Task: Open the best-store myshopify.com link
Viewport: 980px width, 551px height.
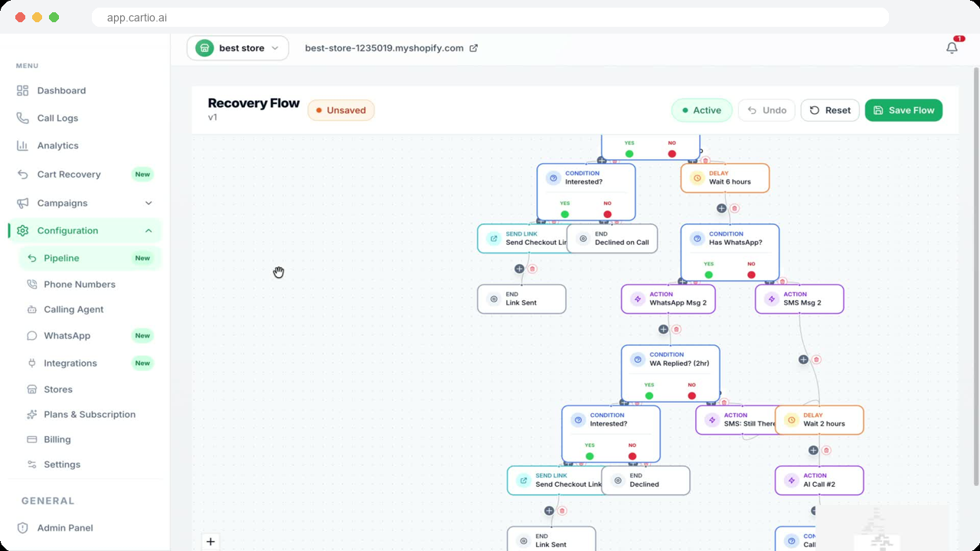Action: [x=391, y=48]
